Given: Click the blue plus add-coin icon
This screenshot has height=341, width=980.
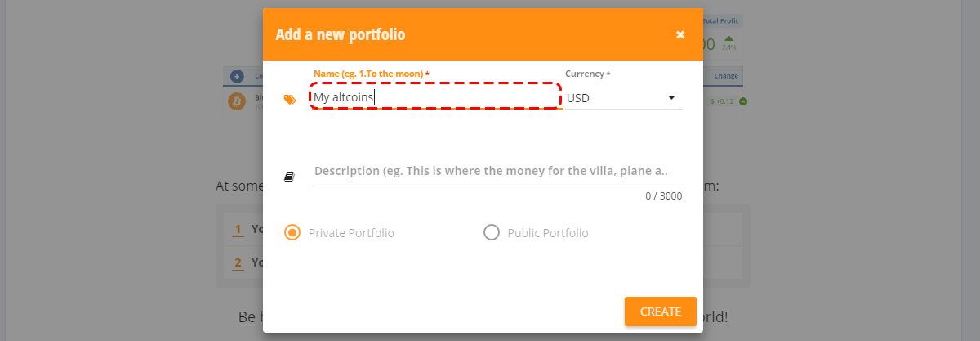Looking at the screenshot, I should 237,76.
